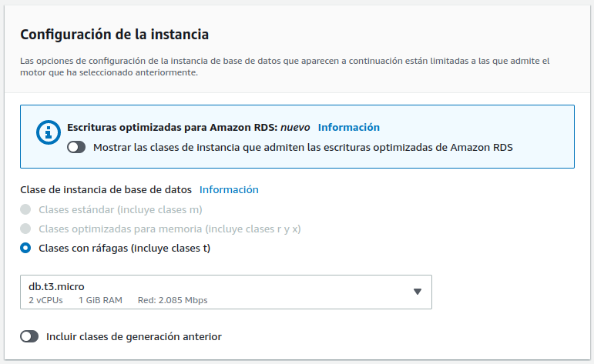Screen dimensions: 594x364
Task: Click the Configuración de la instancia heading
Action: (114, 35)
